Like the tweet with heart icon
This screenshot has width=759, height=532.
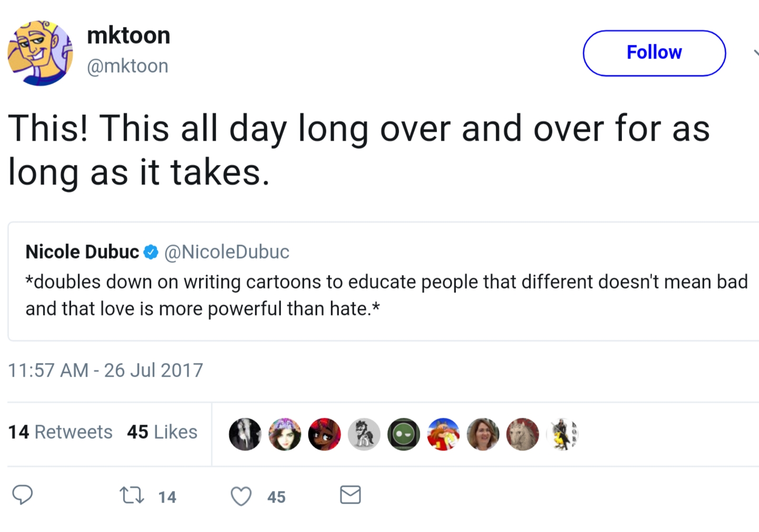tap(241, 496)
